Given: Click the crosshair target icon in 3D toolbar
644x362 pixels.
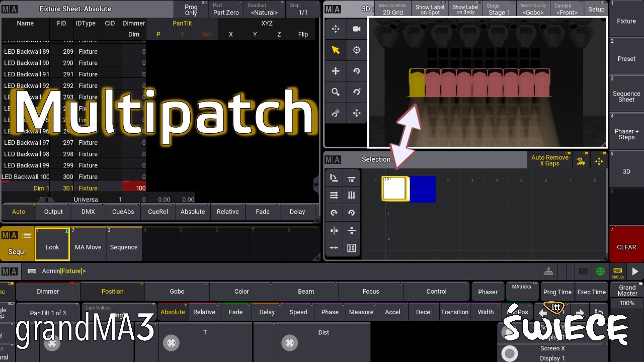Looking at the screenshot, I should (x=356, y=50).
